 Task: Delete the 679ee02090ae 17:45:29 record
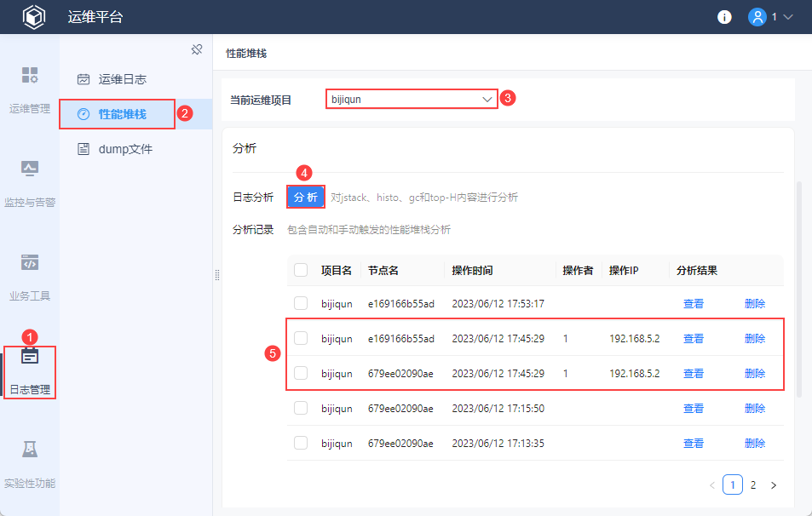coord(755,374)
